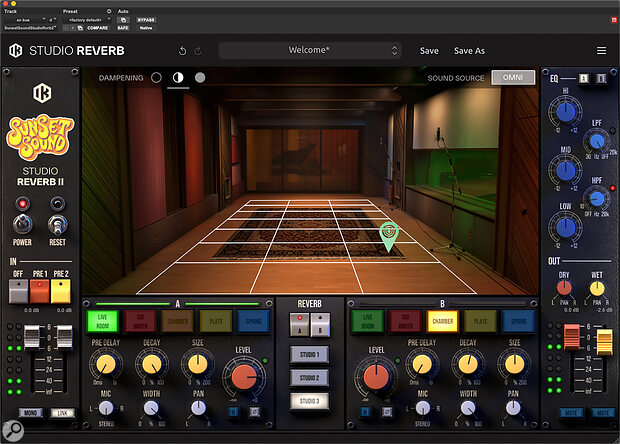Click blue button under reverb A LEVEL
The image size is (620, 444).
tap(234, 412)
